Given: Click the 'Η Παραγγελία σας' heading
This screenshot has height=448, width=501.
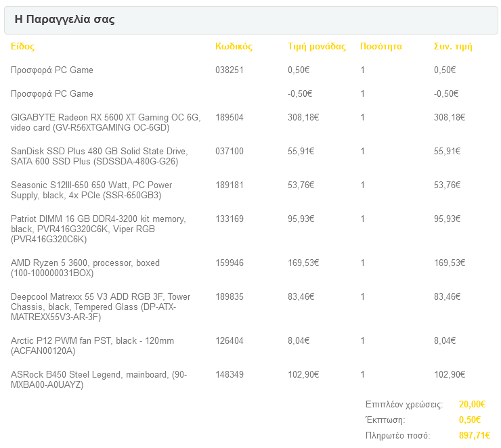Looking at the screenshot, I should tap(64, 19).
